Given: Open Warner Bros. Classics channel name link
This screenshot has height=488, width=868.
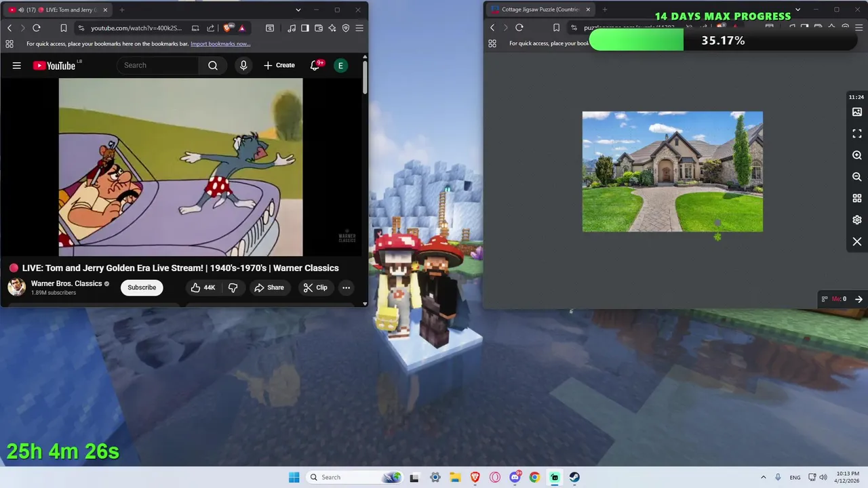Looking at the screenshot, I should click(x=66, y=283).
